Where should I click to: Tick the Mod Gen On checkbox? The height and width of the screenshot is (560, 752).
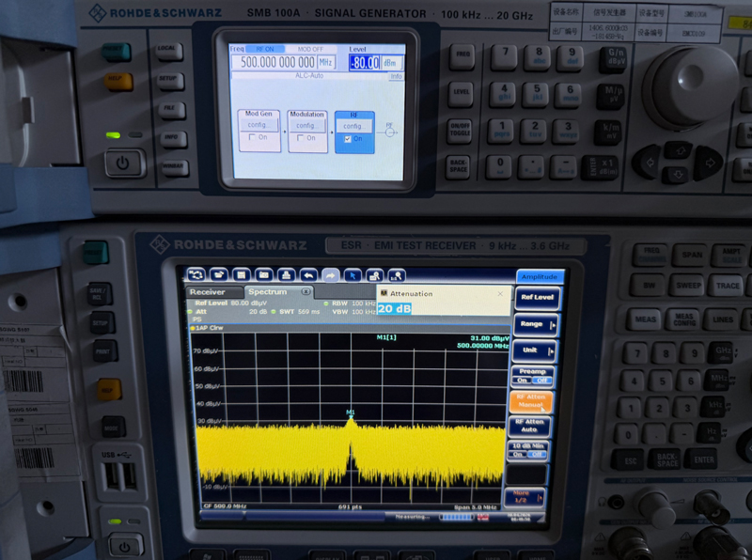point(252,137)
